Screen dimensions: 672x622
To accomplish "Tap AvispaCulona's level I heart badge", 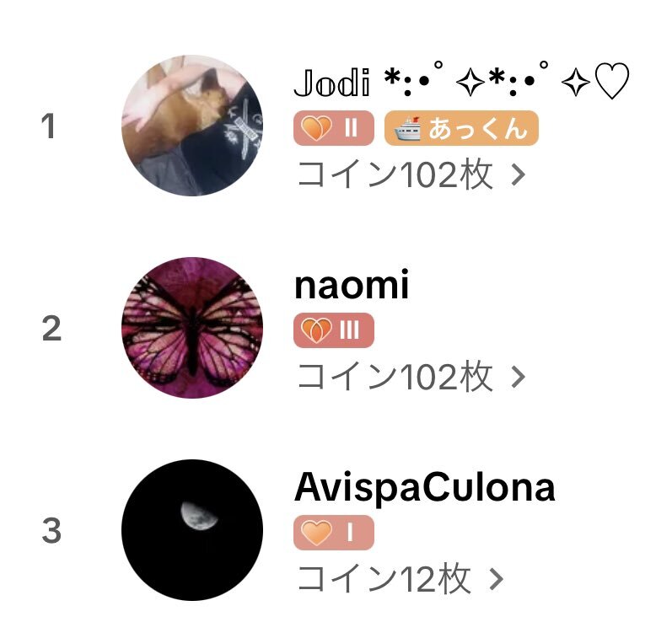I will (x=333, y=532).
